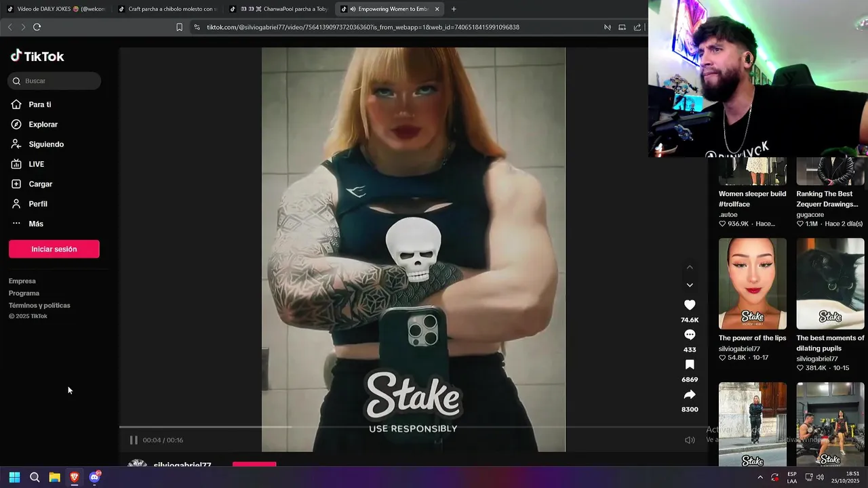Click the Brave browser taskbar icon
868x488 pixels.
click(x=74, y=477)
